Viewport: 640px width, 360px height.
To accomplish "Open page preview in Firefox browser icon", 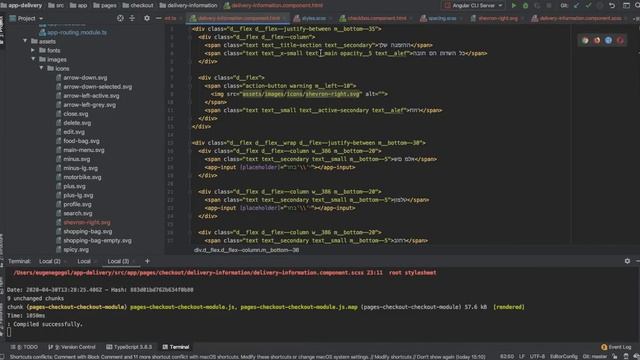I will pyautogui.click(x=597, y=40).
